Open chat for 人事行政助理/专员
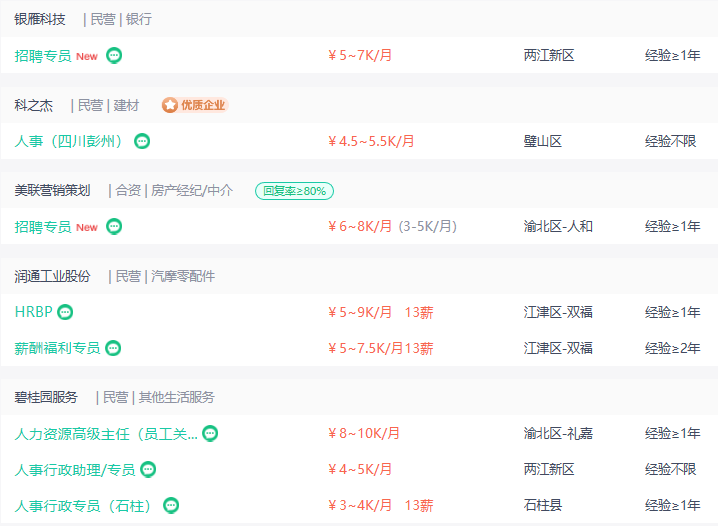 coord(148,469)
